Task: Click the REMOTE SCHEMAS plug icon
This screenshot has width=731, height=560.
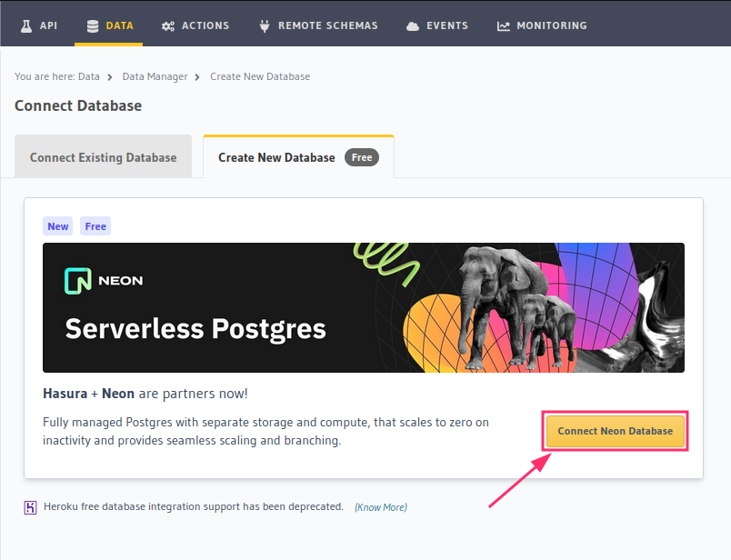Action: pyautogui.click(x=264, y=25)
